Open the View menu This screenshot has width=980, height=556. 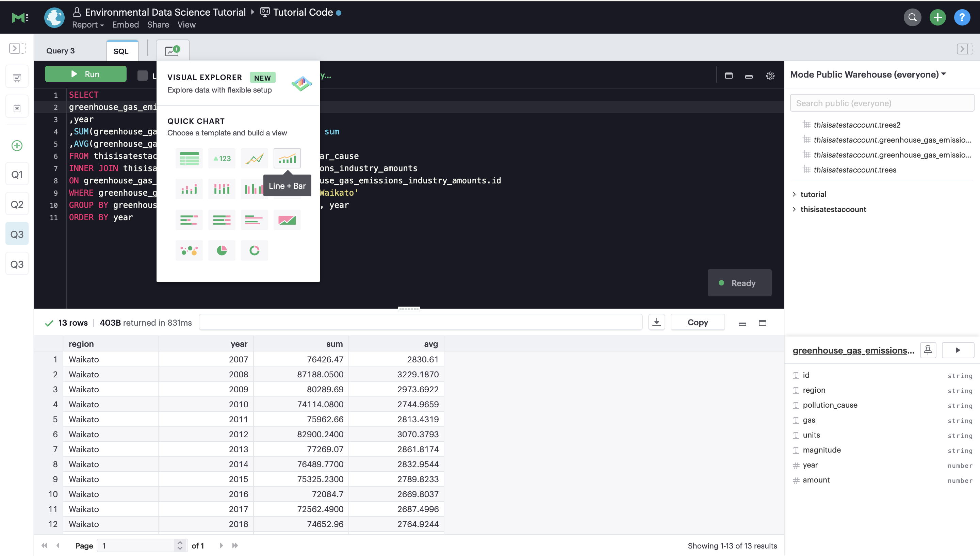pos(186,25)
